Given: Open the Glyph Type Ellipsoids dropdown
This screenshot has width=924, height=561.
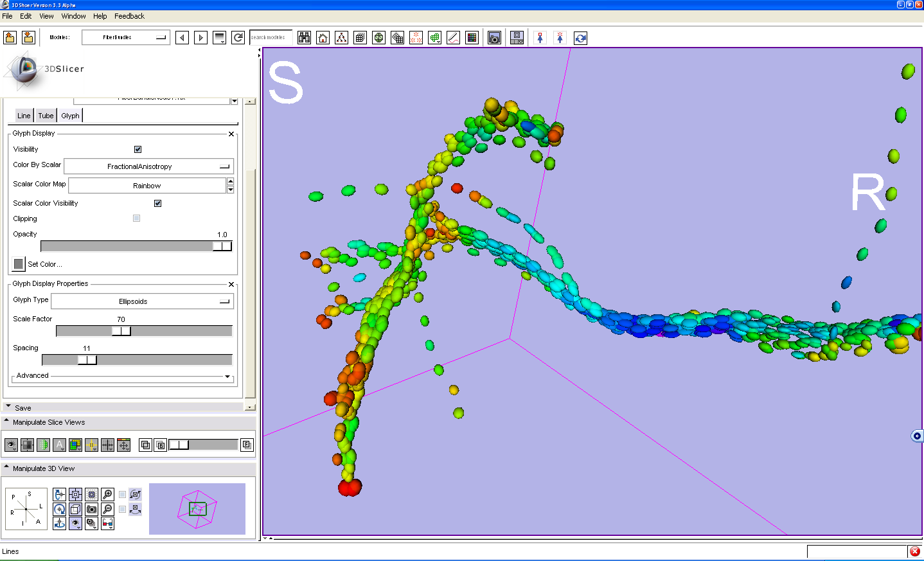Looking at the screenshot, I should 142,301.
